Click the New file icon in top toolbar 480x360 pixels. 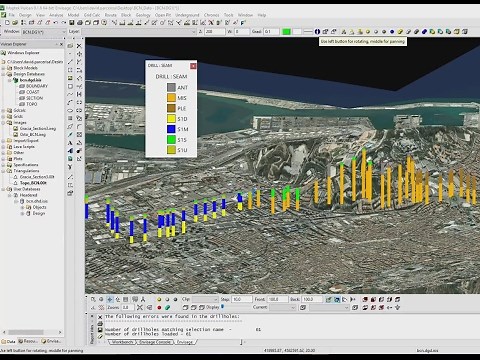[7, 23]
